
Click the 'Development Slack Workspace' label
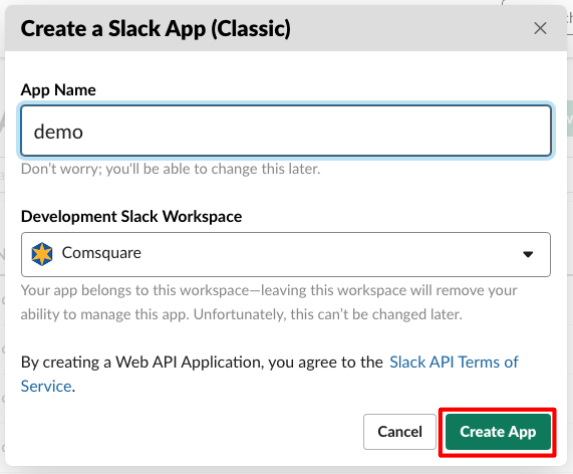pos(132,216)
